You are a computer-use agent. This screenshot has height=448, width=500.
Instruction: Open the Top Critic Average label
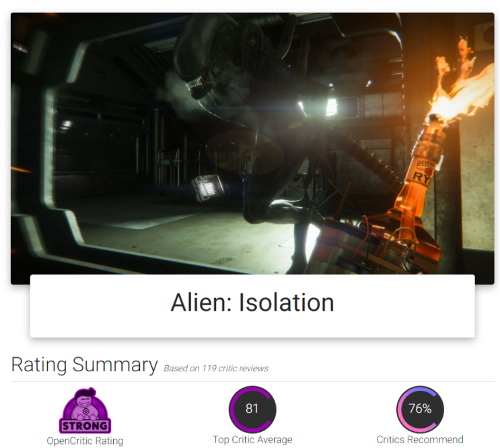pyautogui.click(x=252, y=440)
